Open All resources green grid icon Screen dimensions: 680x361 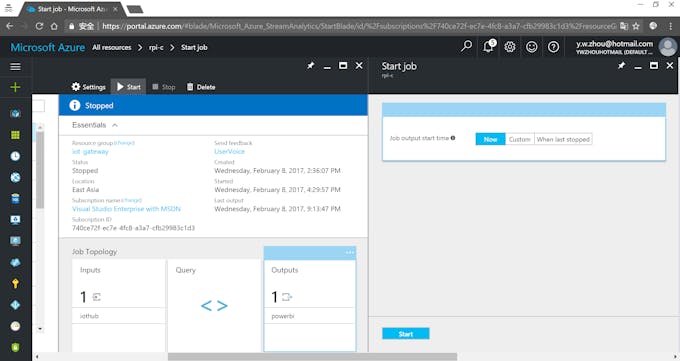(15, 135)
